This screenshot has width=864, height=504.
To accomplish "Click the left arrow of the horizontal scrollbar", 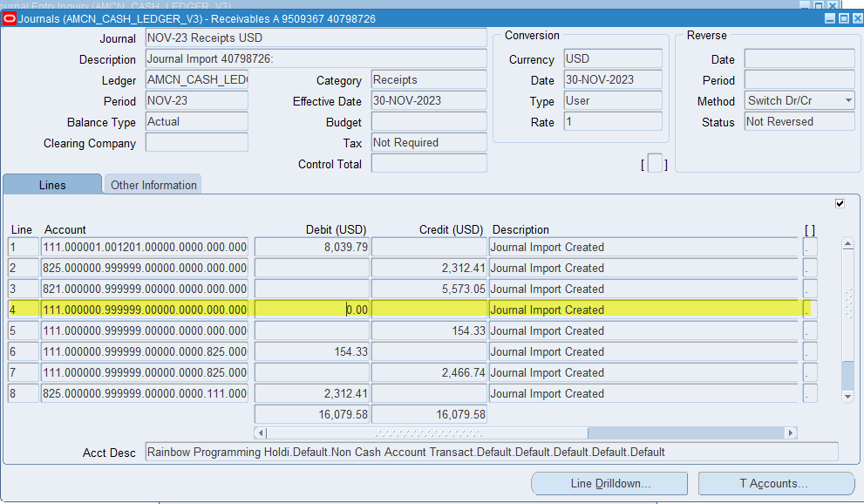I will tap(260, 432).
